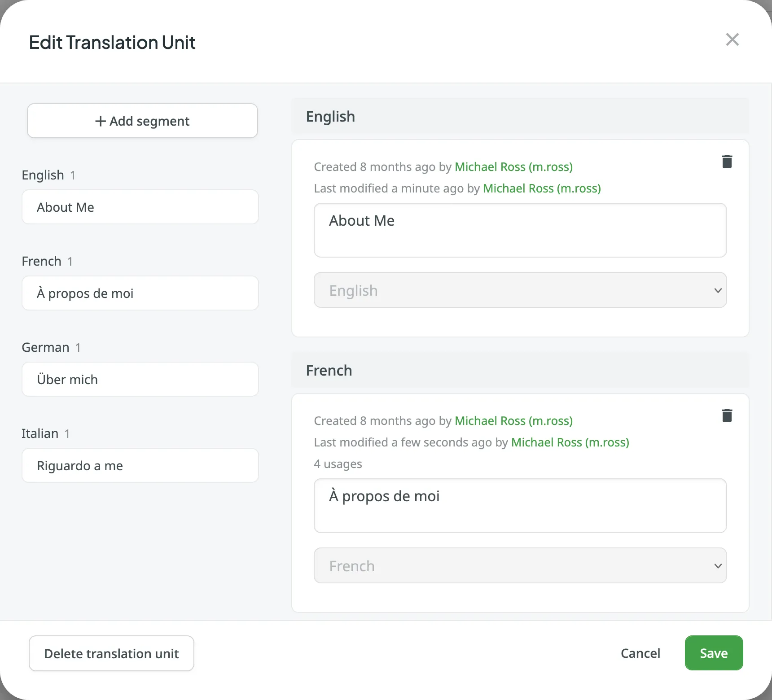Screen dimensions: 772x700
Task: Open the English language dropdown
Action: pyautogui.click(x=520, y=290)
